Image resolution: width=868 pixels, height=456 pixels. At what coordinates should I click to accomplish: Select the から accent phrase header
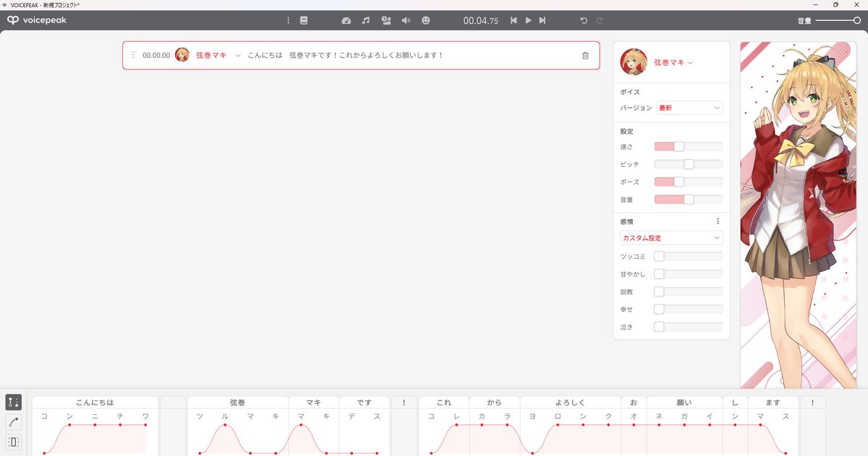tap(495, 403)
